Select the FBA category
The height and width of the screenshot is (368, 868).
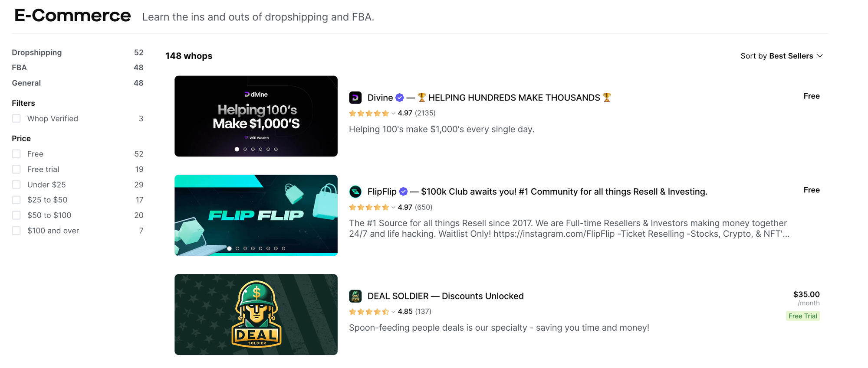pyautogui.click(x=19, y=68)
